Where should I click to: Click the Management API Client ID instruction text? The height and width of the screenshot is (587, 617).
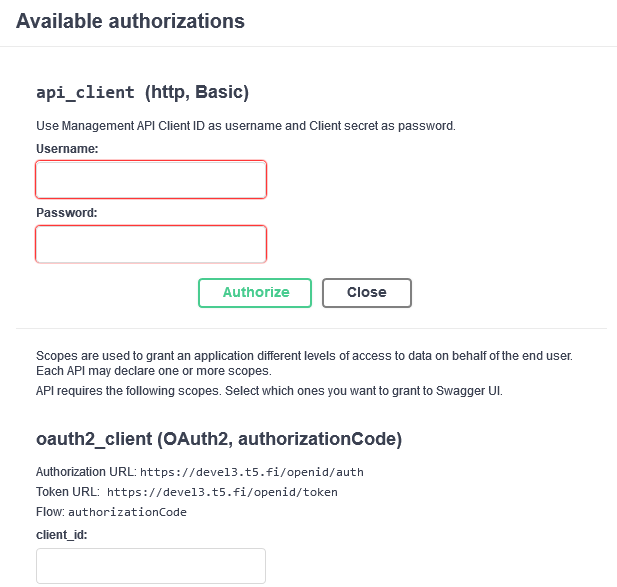pyautogui.click(x=245, y=126)
